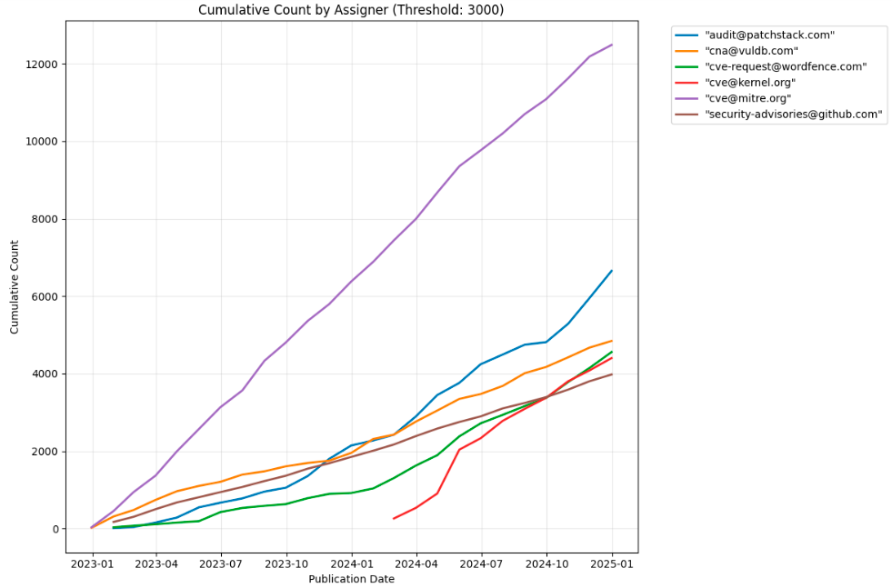Click the x-axis tick label 2024-10

[x=547, y=564]
